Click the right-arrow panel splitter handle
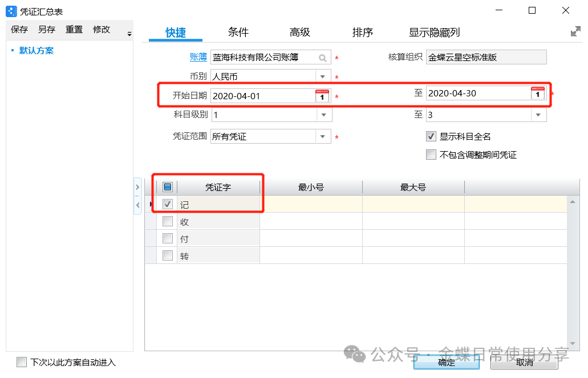The image size is (588, 378). click(137, 186)
